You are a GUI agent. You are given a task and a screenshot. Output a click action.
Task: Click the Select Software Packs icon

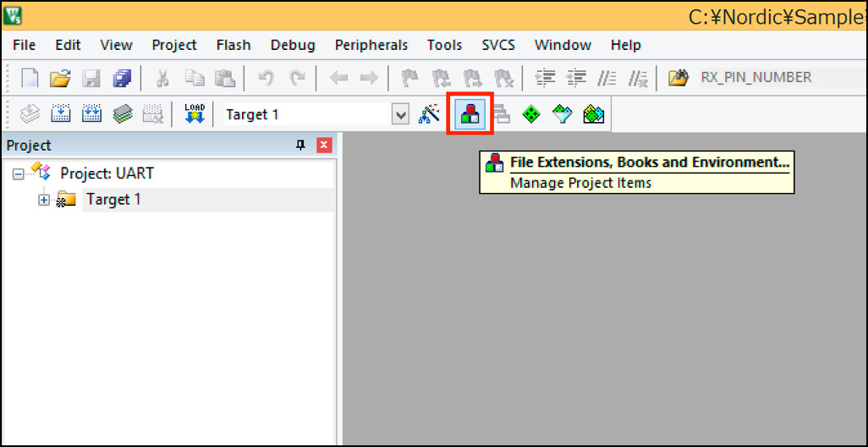click(x=563, y=114)
